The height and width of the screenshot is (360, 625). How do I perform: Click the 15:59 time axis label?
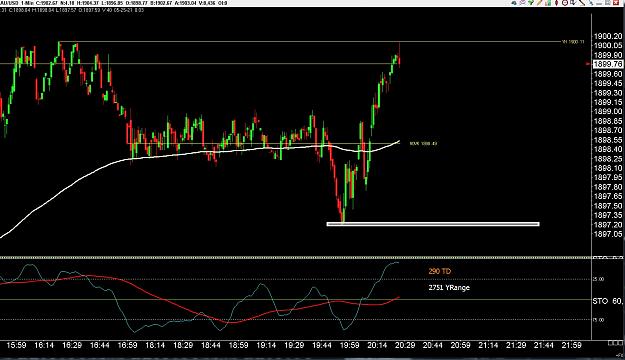coord(16,345)
